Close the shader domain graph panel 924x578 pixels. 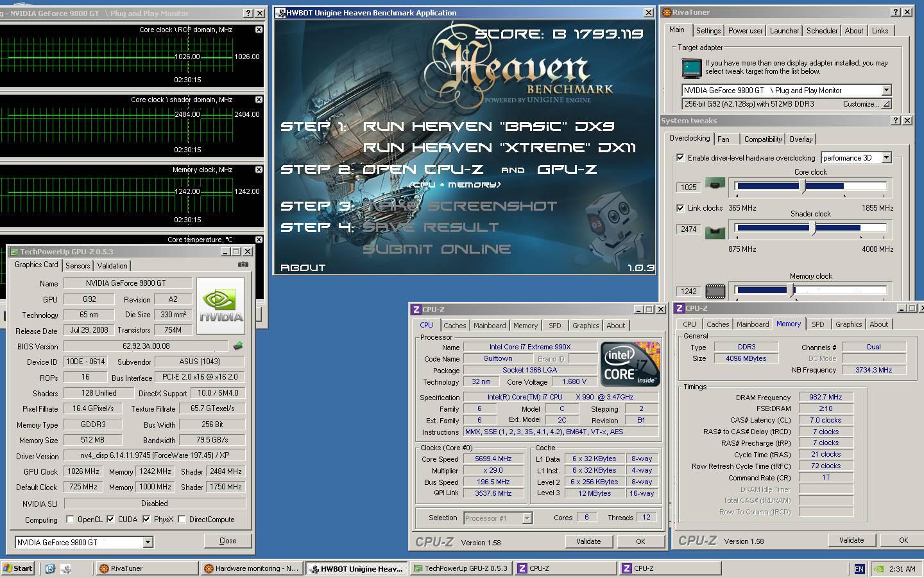click(x=259, y=100)
